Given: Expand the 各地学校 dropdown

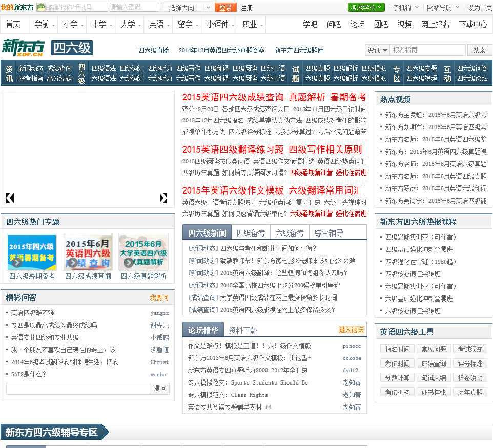Looking at the screenshot, I should click(x=366, y=7).
